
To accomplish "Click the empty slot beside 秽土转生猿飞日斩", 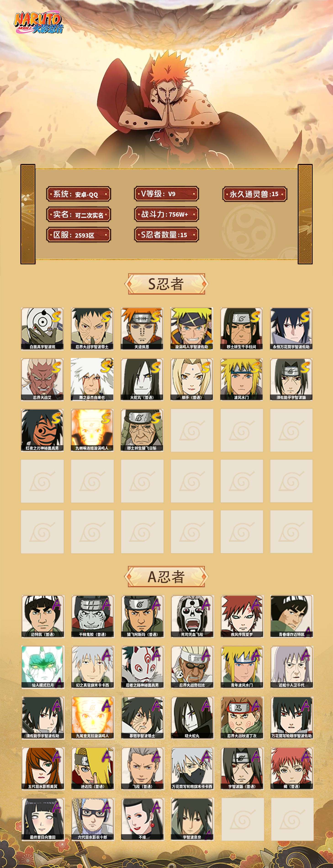I will point(192,430).
